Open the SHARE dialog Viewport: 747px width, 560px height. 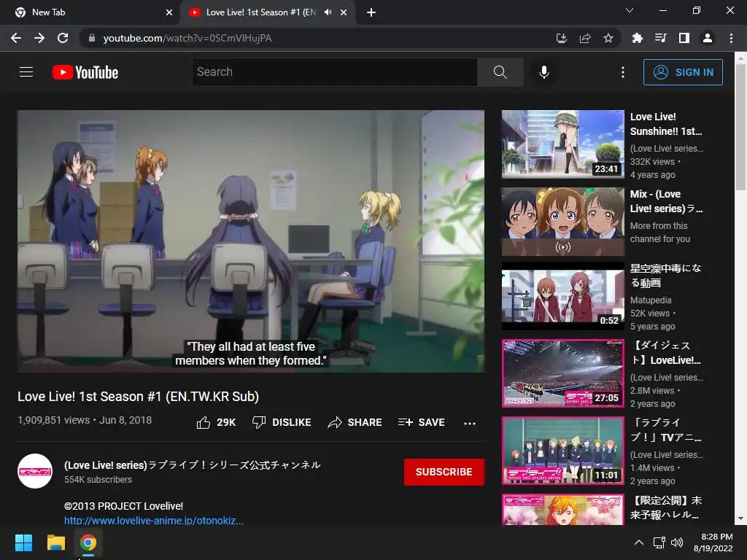tap(355, 422)
